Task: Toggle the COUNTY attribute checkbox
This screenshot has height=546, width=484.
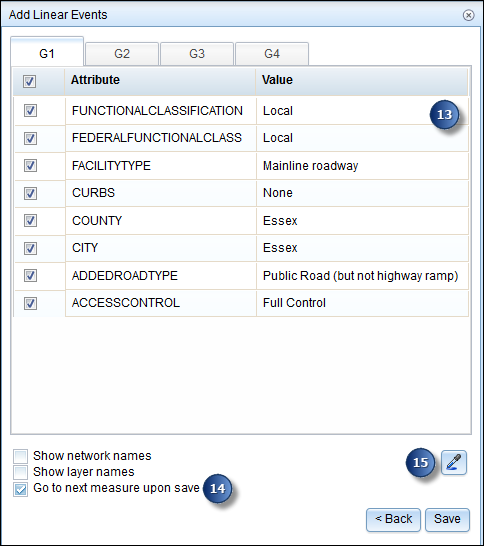Action: (x=30, y=220)
